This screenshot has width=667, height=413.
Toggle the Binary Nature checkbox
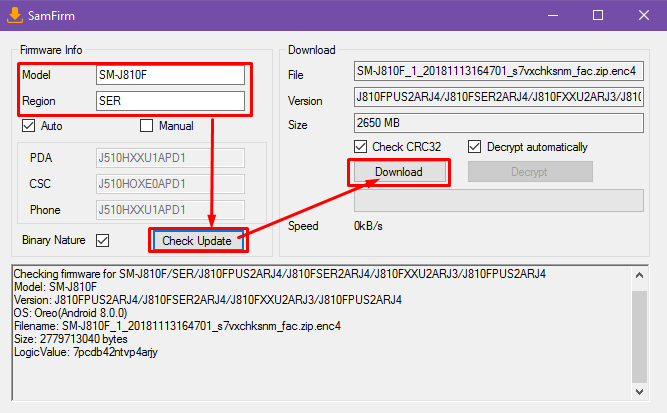pos(103,240)
